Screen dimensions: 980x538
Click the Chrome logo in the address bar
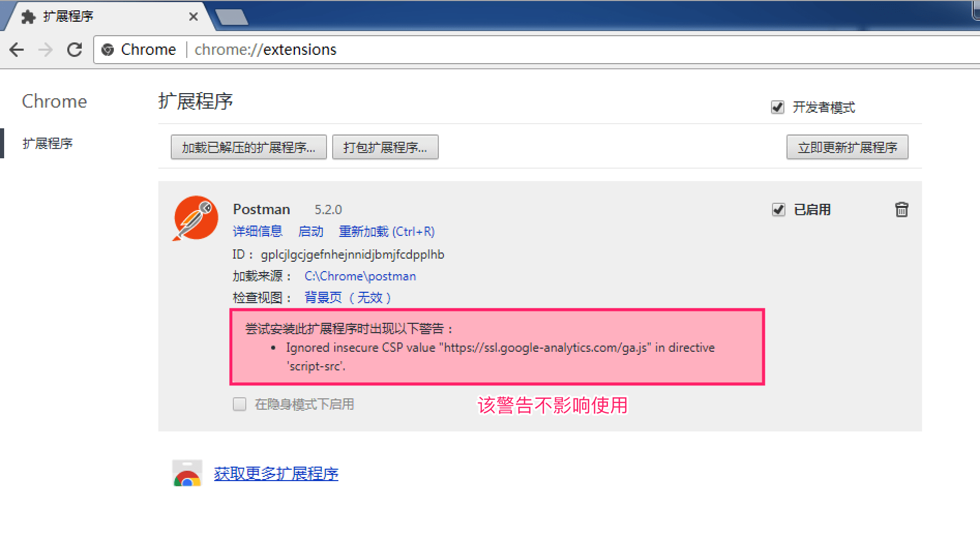pyautogui.click(x=108, y=50)
